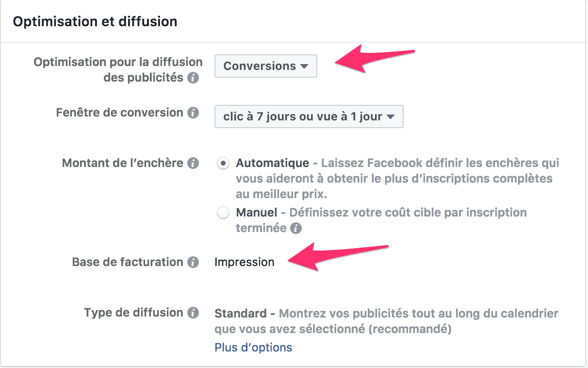
Task: Click the Type de diffusion info icon
Action: pos(194,313)
